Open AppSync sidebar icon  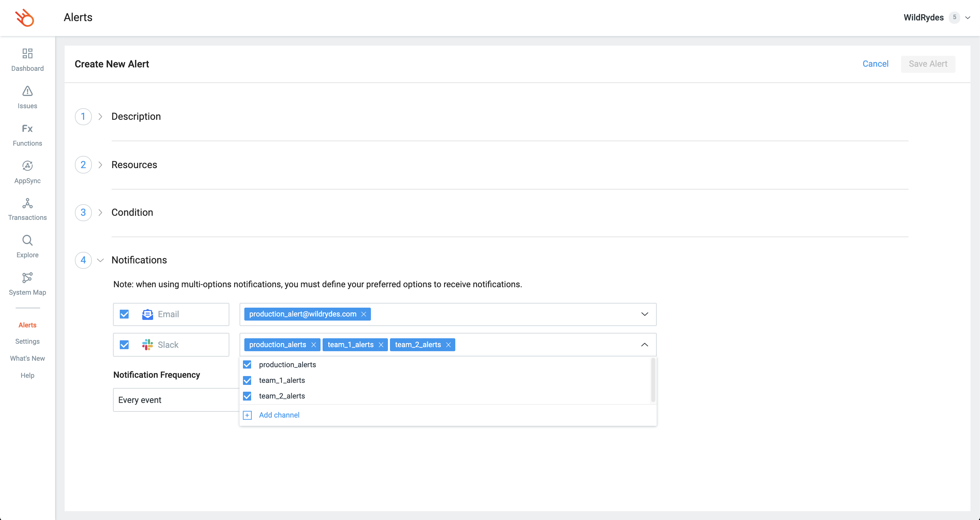tap(27, 166)
